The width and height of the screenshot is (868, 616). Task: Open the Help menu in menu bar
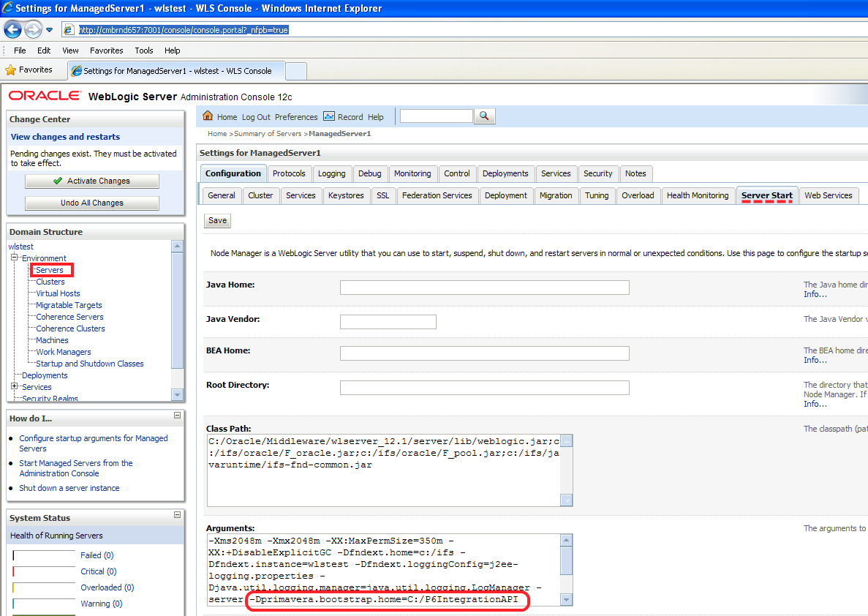click(x=172, y=50)
